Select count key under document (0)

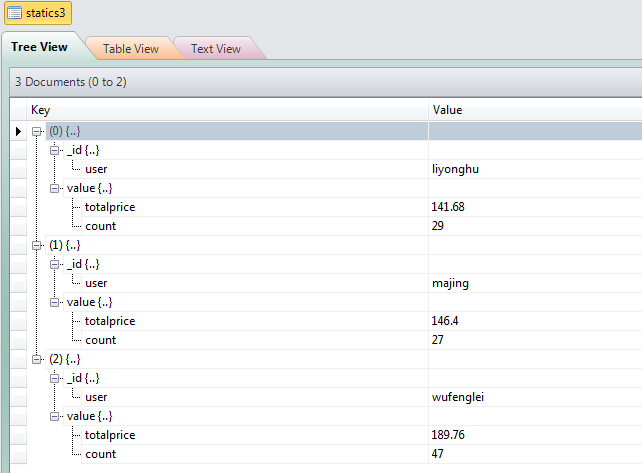pos(100,226)
